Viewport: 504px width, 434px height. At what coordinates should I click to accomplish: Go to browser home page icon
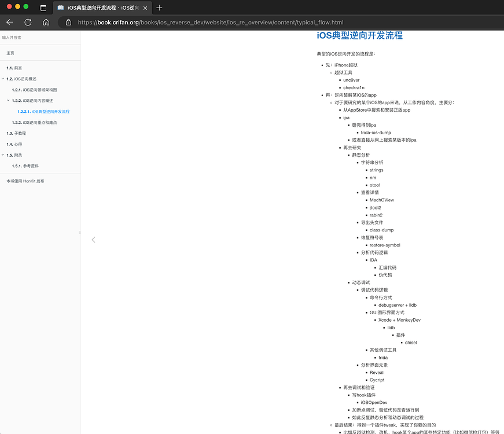click(x=46, y=23)
